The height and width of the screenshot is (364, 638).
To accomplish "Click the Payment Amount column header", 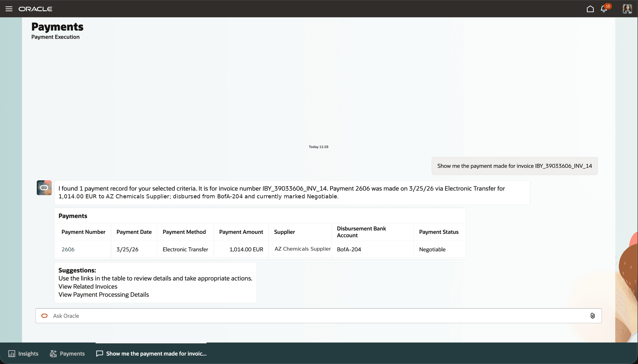I will (241, 232).
